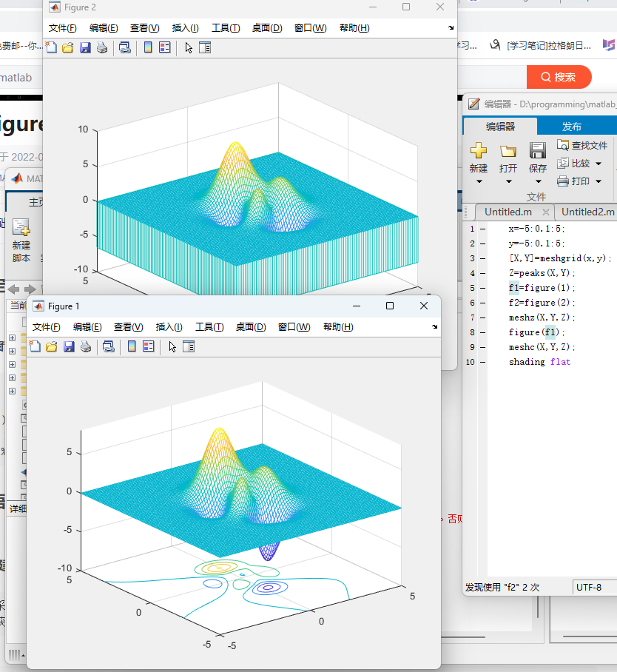Click 新建 (New) plus icon in editor
Screen dimensions: 617x672
pos(478,150)
